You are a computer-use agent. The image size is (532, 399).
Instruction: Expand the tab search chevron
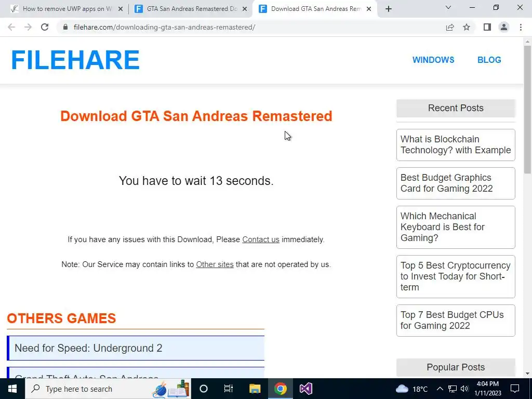(x=448, y=7)
